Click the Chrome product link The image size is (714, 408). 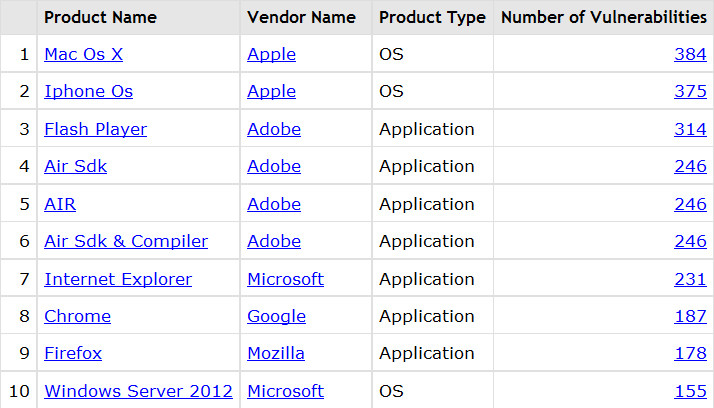pos(77,316)
